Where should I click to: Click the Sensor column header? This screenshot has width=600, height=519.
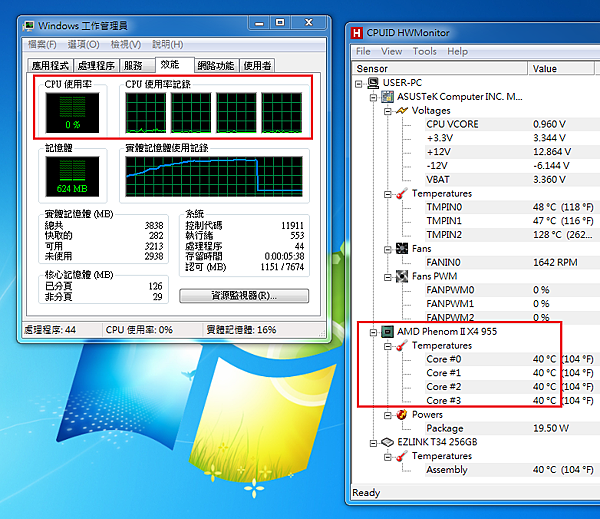(x=439, y=69)
